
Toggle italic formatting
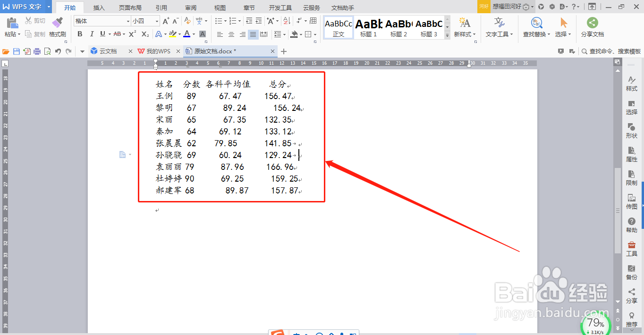pyautogui.click(x=92, y=34)
